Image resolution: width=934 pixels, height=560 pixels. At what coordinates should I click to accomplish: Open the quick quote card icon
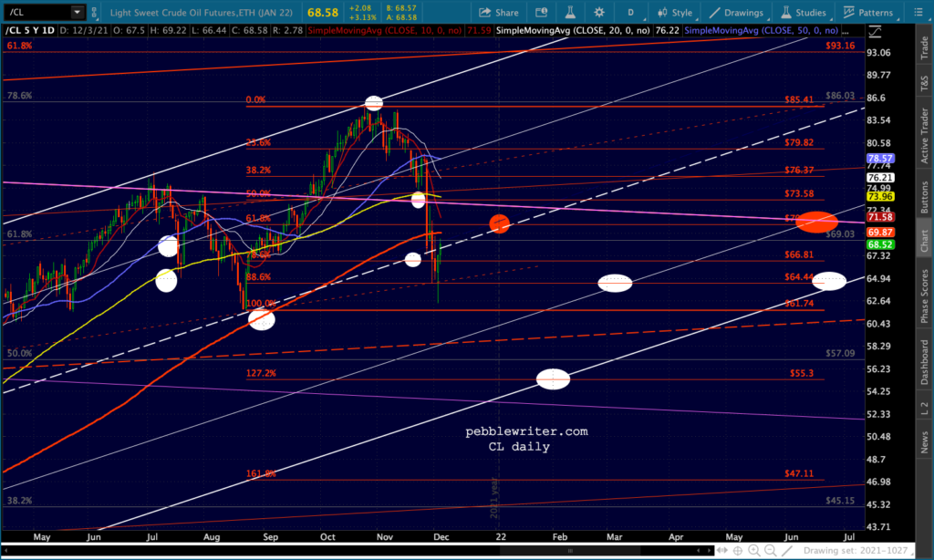click(542, 12)
